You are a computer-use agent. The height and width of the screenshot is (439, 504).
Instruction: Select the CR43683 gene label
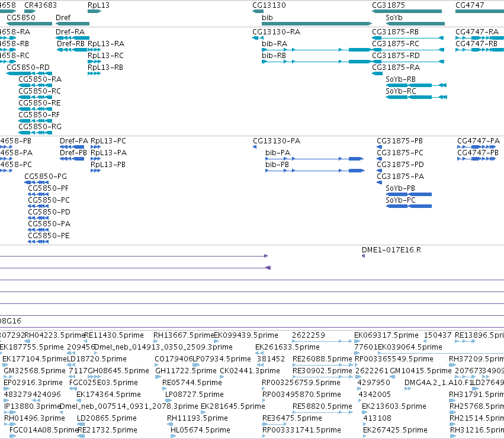click(40, 5)
